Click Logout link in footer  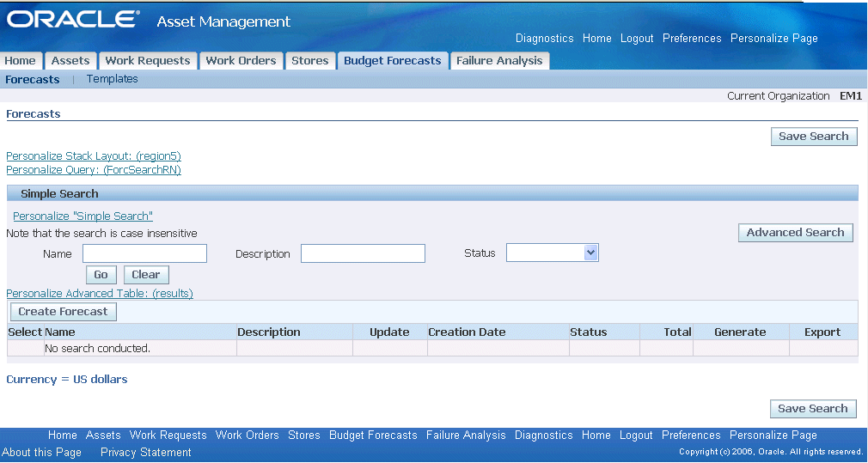click(636, 435)
